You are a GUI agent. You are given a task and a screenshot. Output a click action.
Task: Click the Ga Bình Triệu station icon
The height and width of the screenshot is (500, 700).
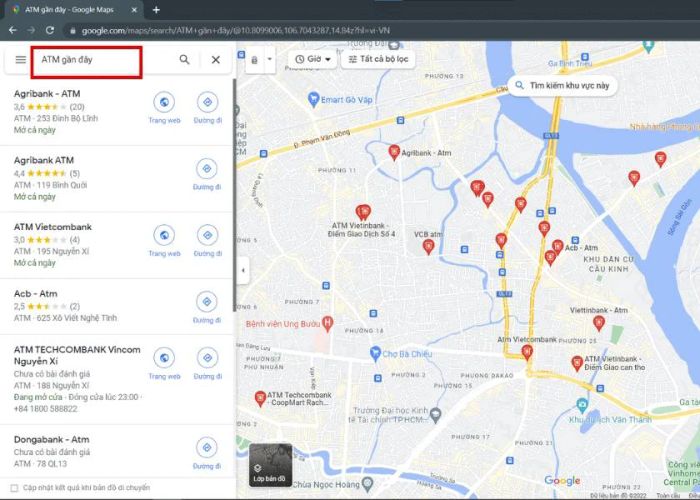coord(585,57)
